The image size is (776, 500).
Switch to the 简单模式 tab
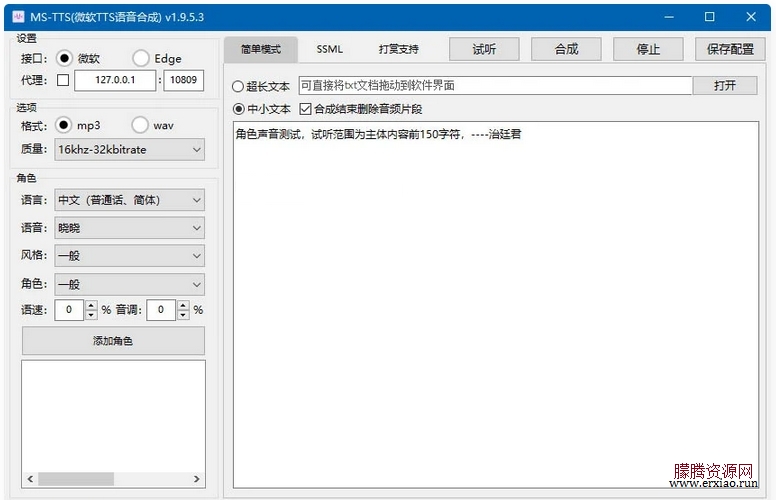click(x=261, y=49)
